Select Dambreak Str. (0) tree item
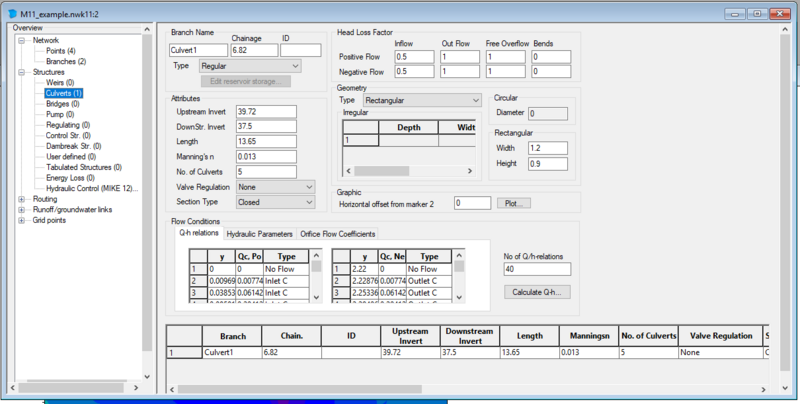This screenshot has width=800, height=404. [x=73, y=146]
